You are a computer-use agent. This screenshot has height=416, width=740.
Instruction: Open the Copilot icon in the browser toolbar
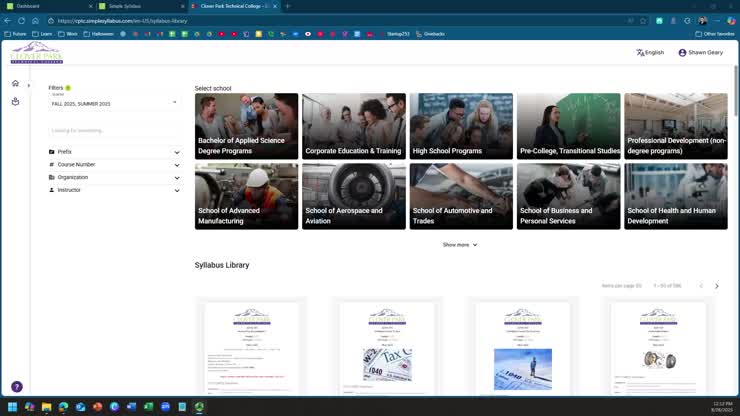point(731,21)
